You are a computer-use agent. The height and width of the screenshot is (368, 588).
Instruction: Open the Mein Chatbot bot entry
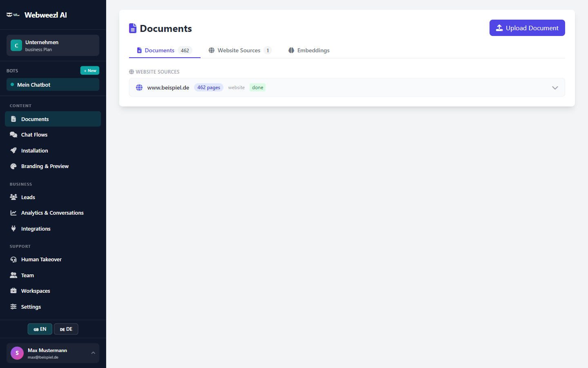(53, 84)
